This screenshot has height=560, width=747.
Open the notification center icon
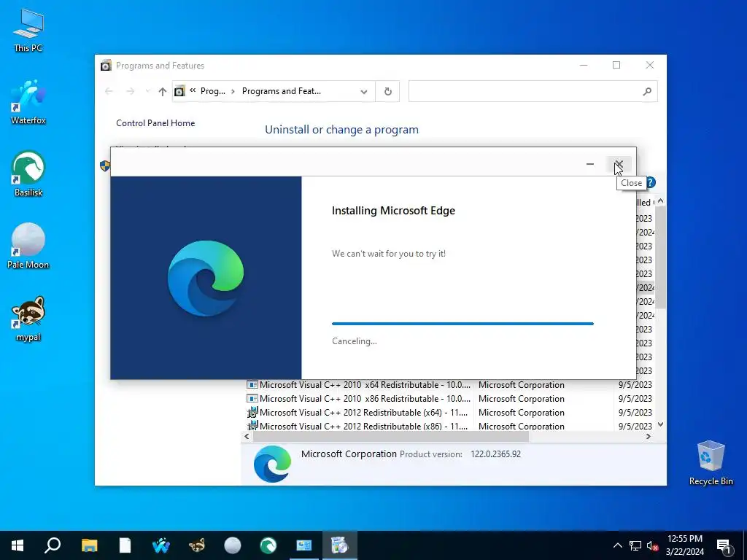pyautogui.click(x=724, y=546)
